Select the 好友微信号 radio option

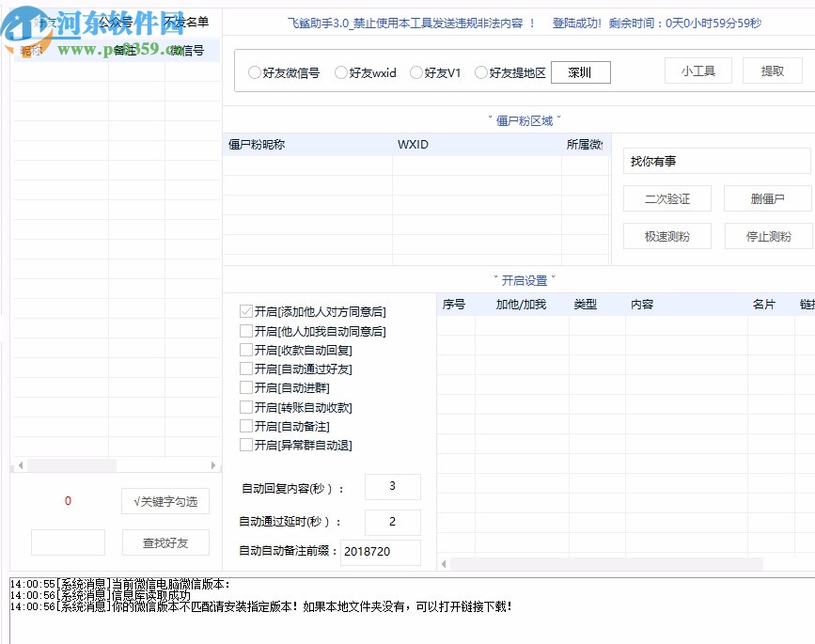point(284,72)
